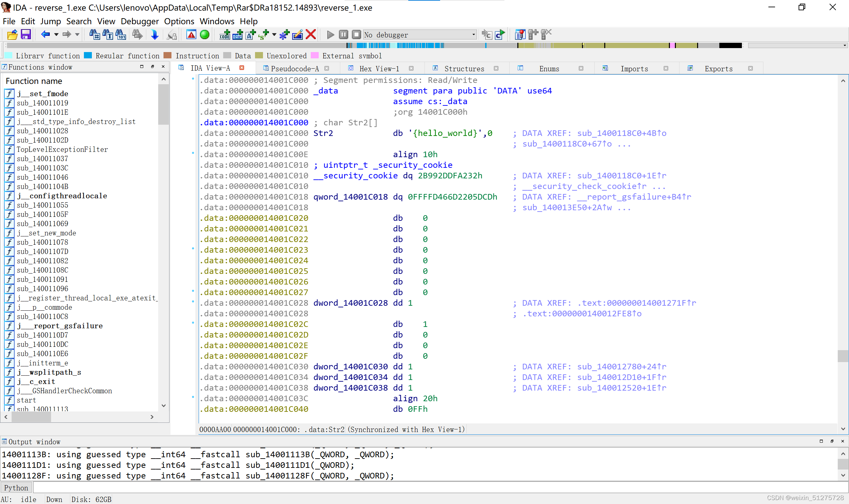This screenshot has height=504, width=849.
Task: Switch to the Imports tab
Action: [x=634, y=69]
